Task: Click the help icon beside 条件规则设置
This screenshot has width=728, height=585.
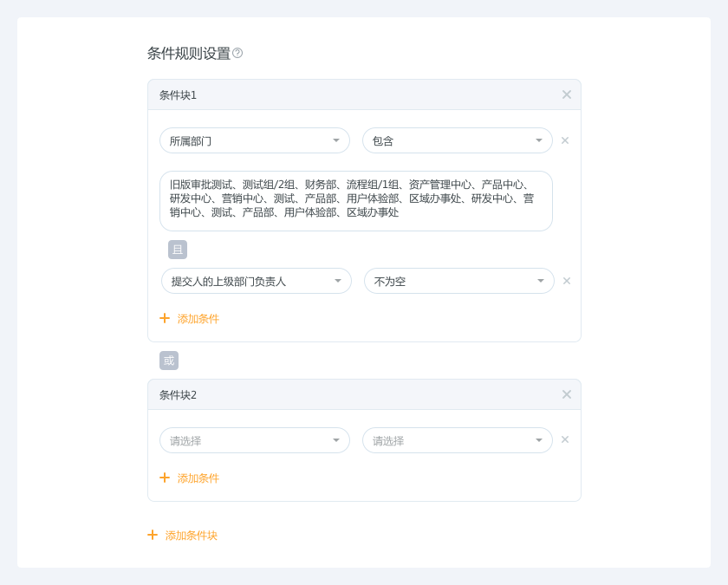Action: (237, 53)
